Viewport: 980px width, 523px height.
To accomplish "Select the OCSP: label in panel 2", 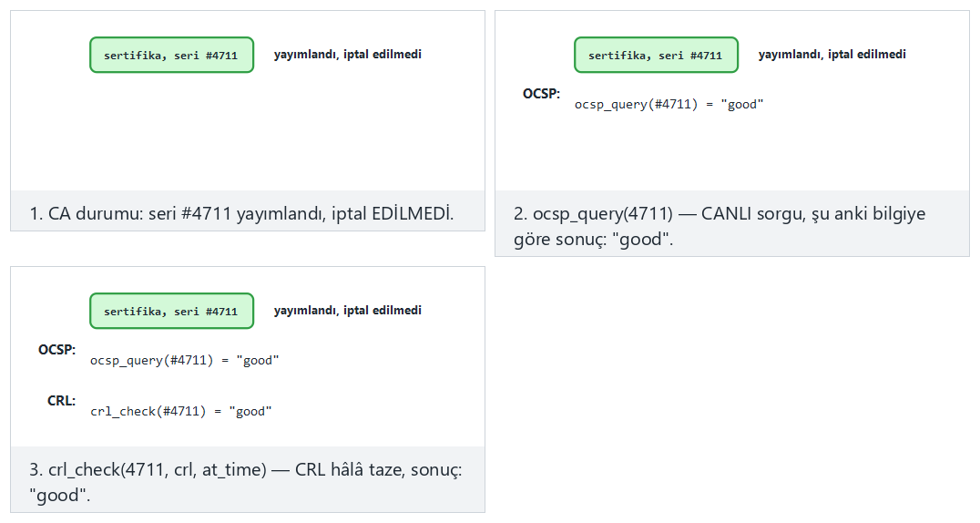I will 541,94.
